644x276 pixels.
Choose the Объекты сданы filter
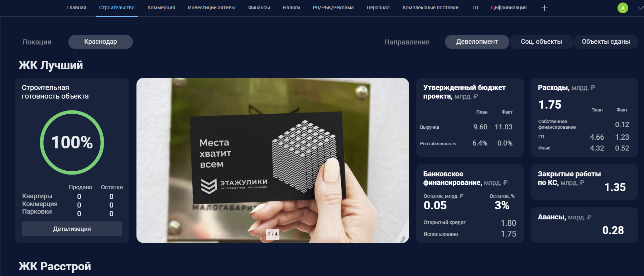tap(606, 42)
